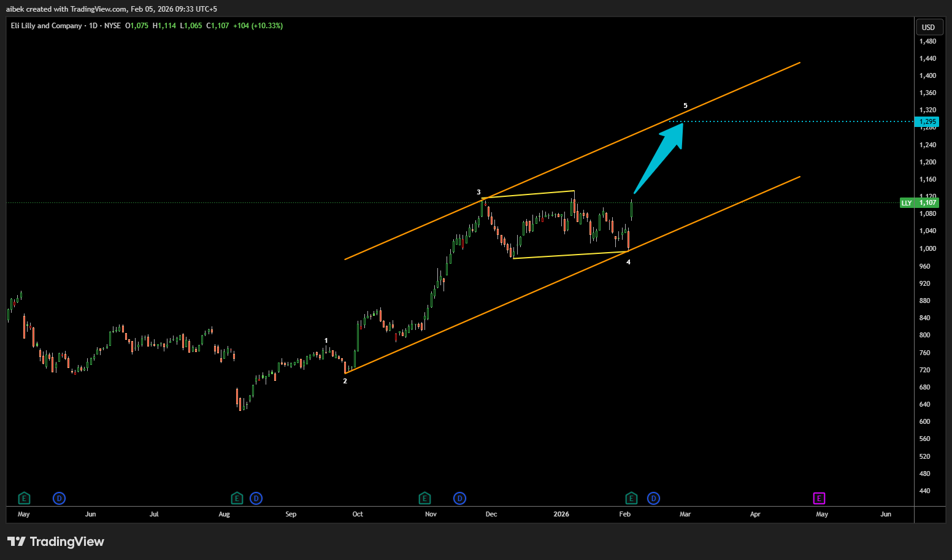This screenshot has height=560, width=952.
Task: Click the +104 (+10.33%) change value
Action: coord(258,26)
